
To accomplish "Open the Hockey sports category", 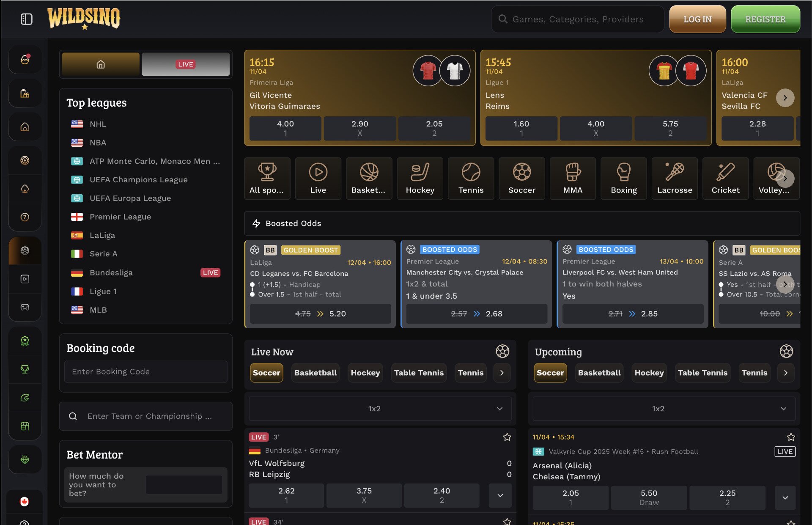I will tap(420, 178).
